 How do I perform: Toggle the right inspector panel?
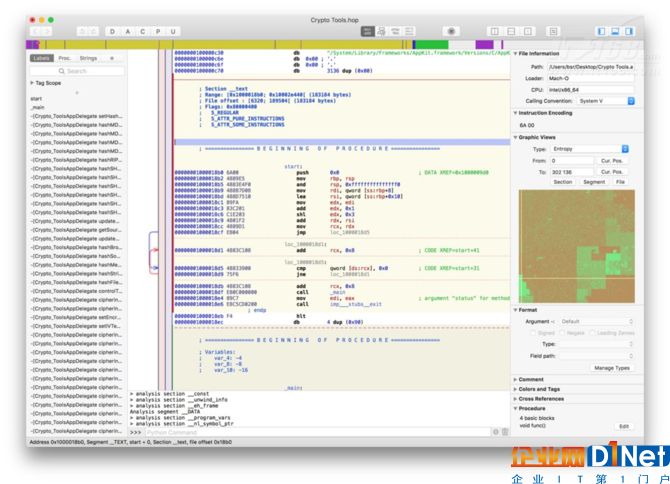coord(629,31)
